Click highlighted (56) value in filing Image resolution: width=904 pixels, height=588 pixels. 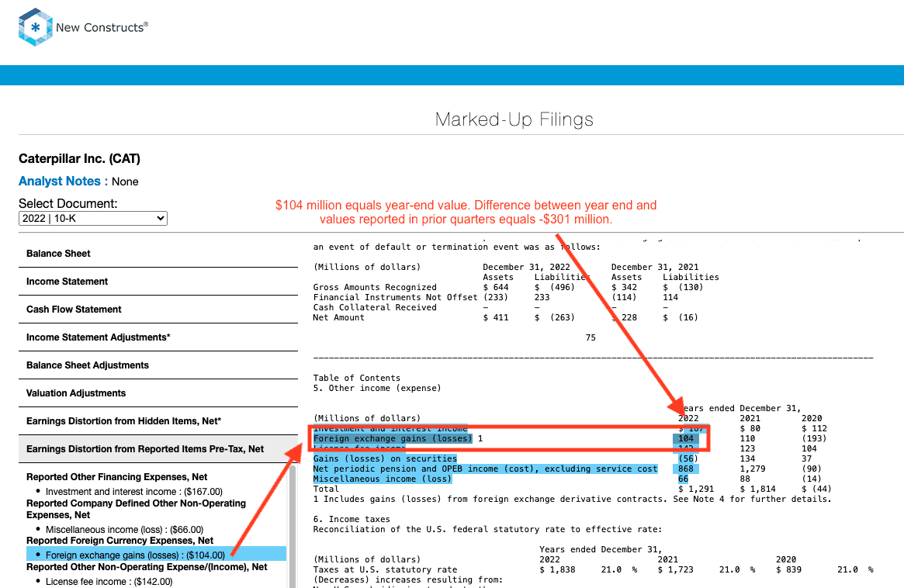686,459
